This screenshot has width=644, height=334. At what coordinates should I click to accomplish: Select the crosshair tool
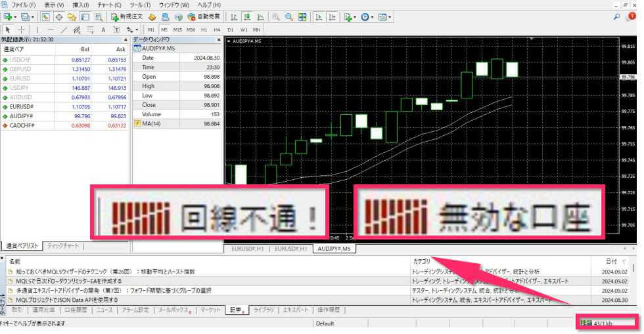coord(21,30)
